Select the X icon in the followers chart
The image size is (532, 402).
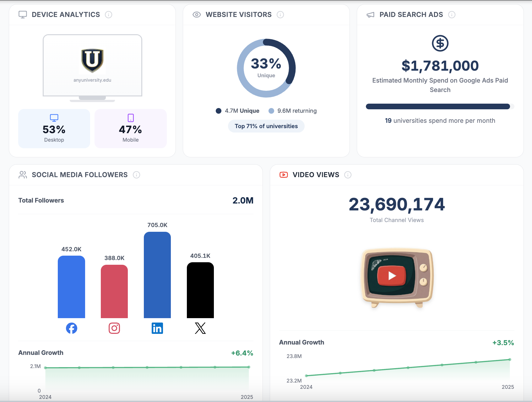coord(200,328)
